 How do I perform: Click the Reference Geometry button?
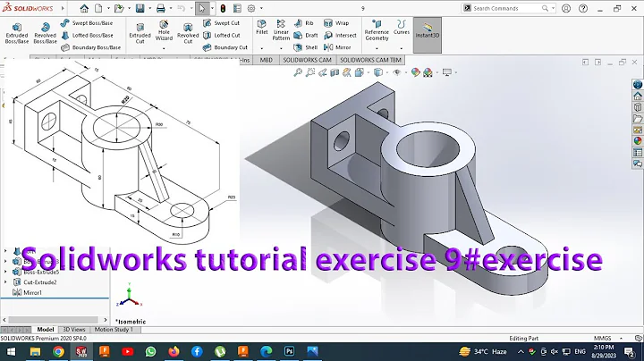pos(377,30)
